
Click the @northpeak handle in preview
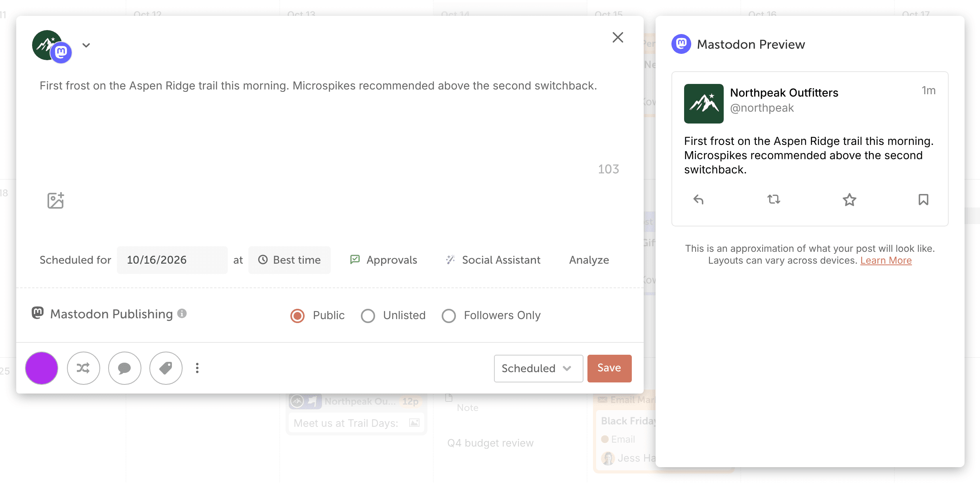click(x=762, y=108)
